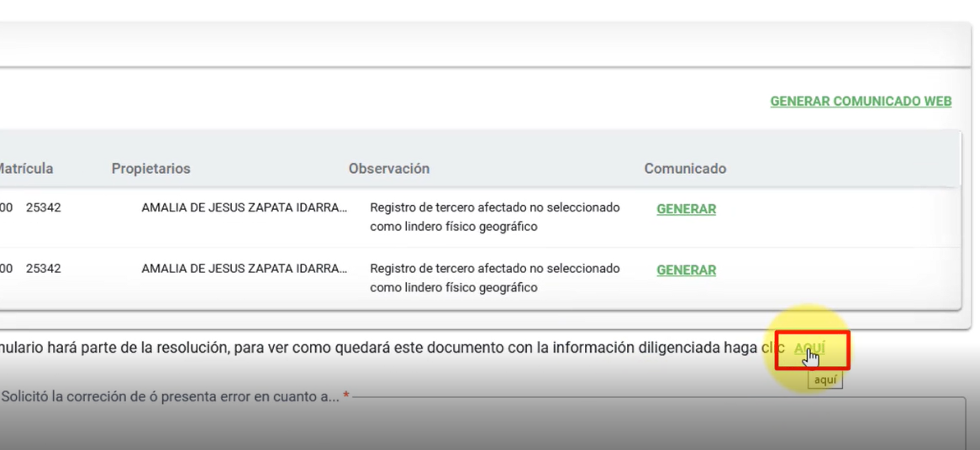This screenshot has width=980, height=450.
Task: Open the document preview via AQUÍ link
Action: 809,348
